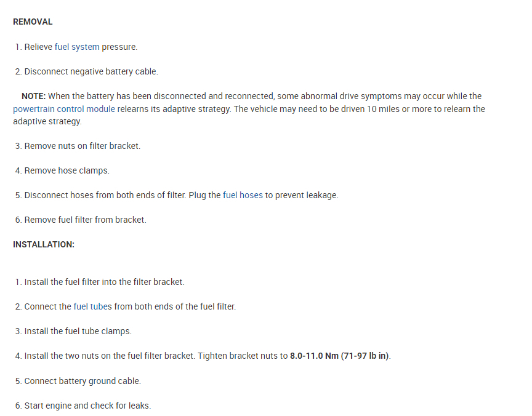
Task: Click the "Remove hose clamps" step
Action: [66, 170]
